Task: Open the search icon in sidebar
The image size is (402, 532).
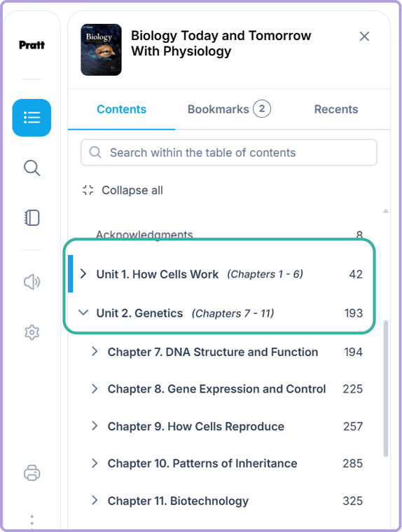Action: pos(32,168)
